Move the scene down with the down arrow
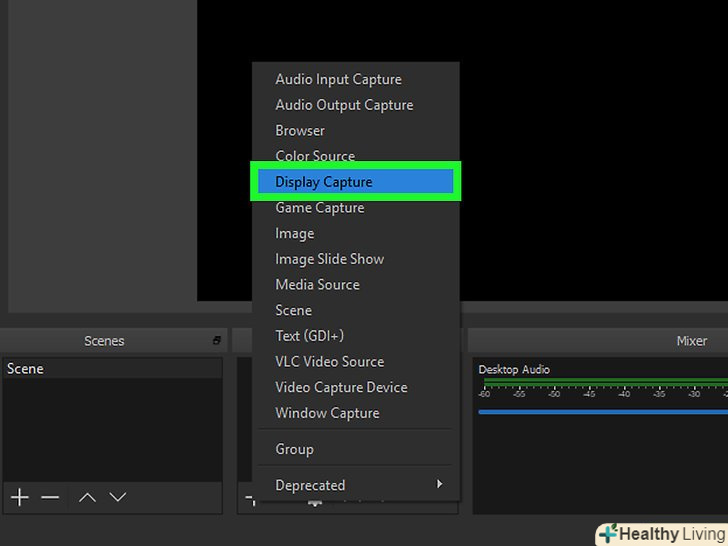 coord(118,497)
